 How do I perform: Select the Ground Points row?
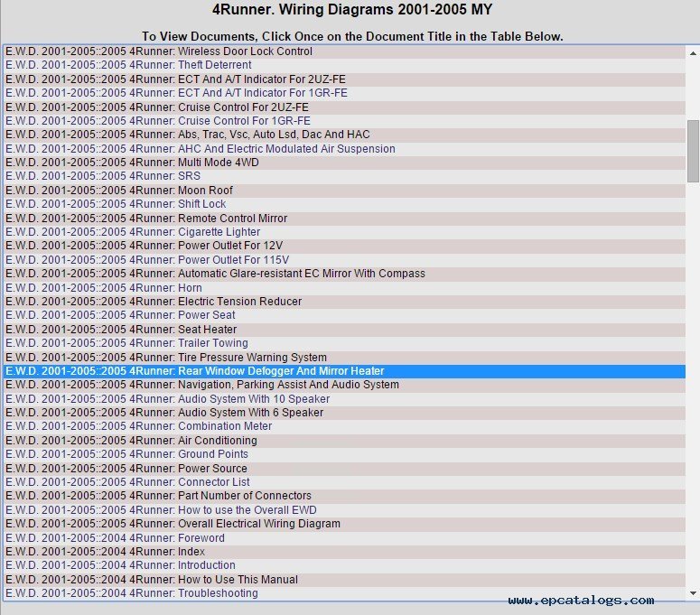(x=344, y=454)
